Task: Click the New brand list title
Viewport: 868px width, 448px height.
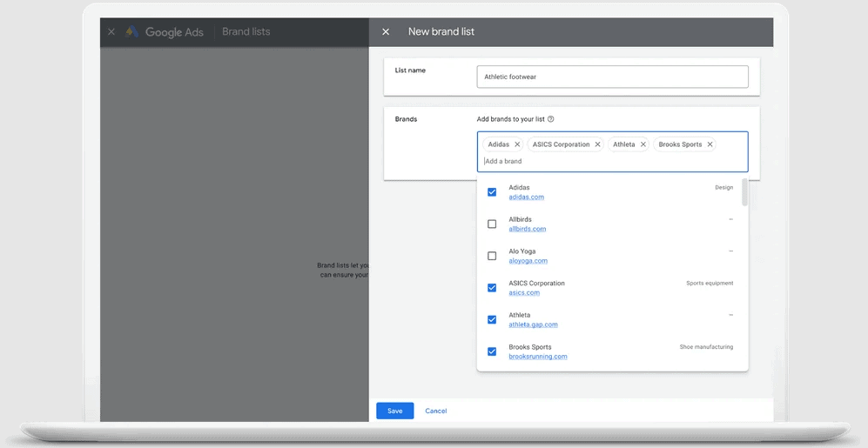Action: pos(441,32)
